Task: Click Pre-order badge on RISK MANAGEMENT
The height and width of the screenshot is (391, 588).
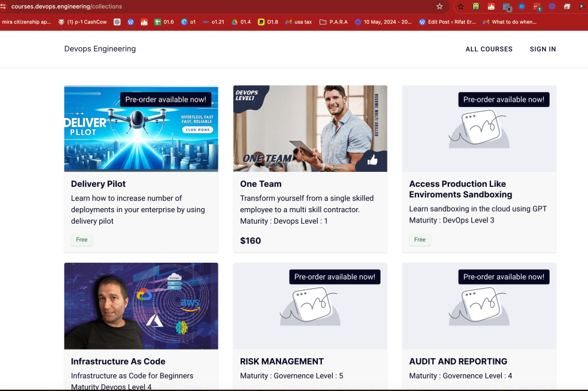Action: coord(335,277)
